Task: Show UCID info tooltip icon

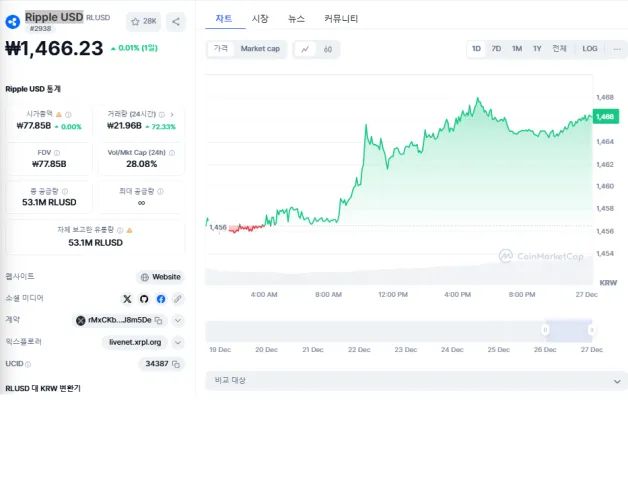Action: tap(28, 364)
